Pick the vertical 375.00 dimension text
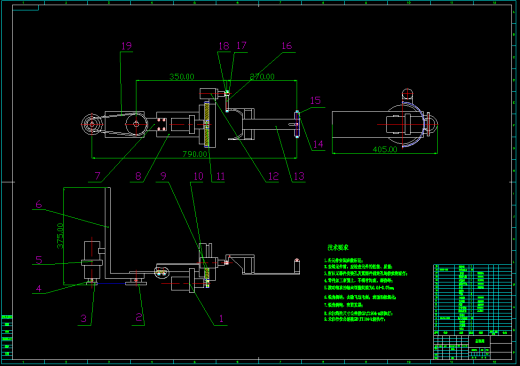520x366 pixels. coord(60,236)
